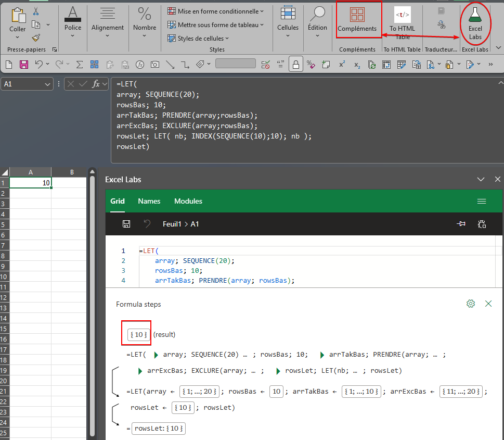Click the Coller paste icon
The height and width of the screenshot is (440, 504).
tap(18, 16)
